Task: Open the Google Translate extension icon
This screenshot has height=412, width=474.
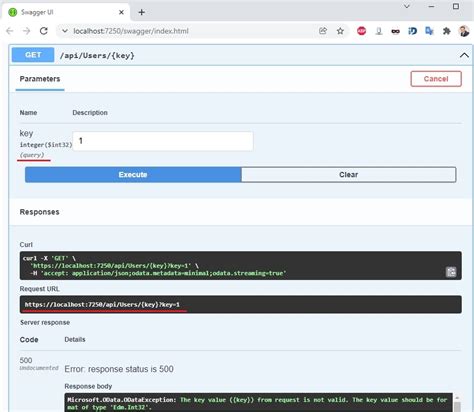Action: coord(429,31)
